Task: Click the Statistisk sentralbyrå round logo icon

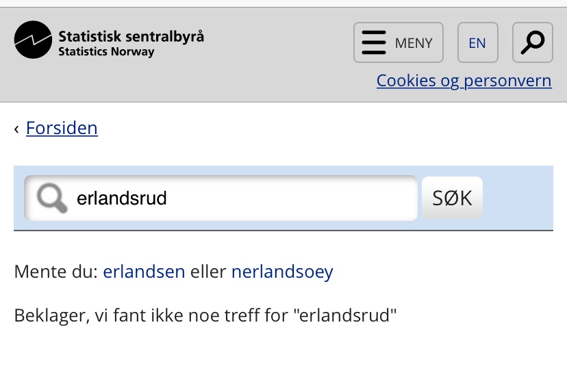Action: pos(33,40)
